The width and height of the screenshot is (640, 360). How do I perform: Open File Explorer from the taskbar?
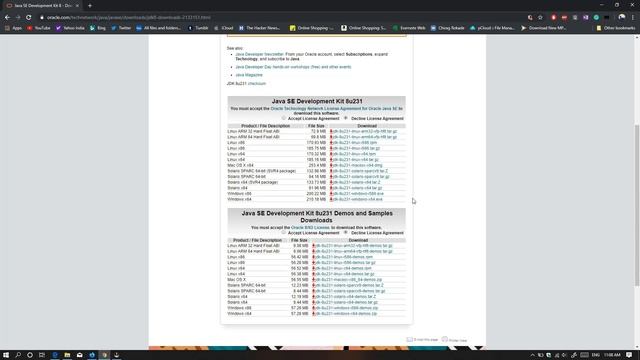67,355
